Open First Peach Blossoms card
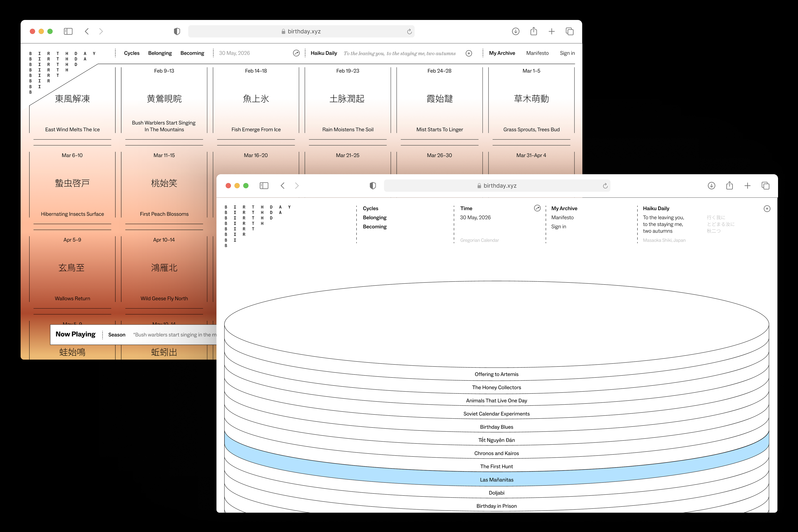This screenshot has height=532, width=798. 164,185
